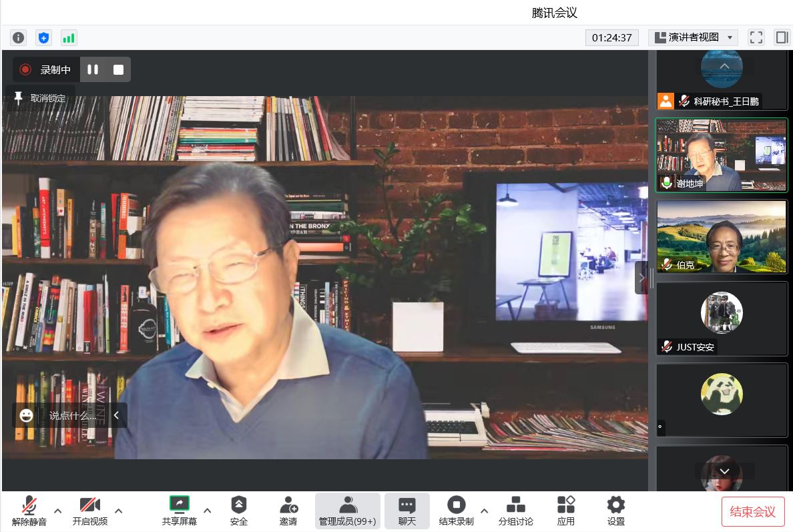Pause the recording

pyautogui.click(x=93, y=69)
